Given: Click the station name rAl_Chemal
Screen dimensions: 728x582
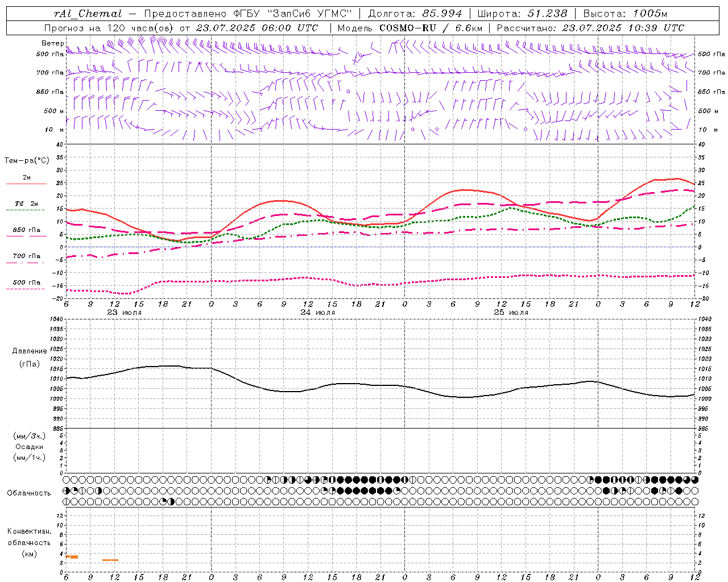Looking at the screenshot, I should point(88,14).
